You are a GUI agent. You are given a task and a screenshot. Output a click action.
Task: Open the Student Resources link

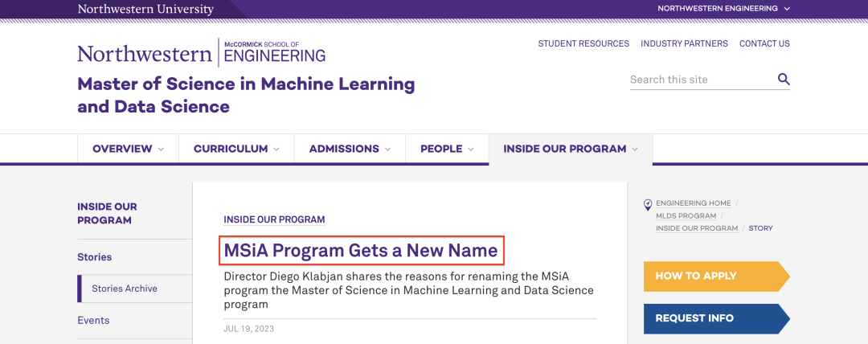point(583,43)
